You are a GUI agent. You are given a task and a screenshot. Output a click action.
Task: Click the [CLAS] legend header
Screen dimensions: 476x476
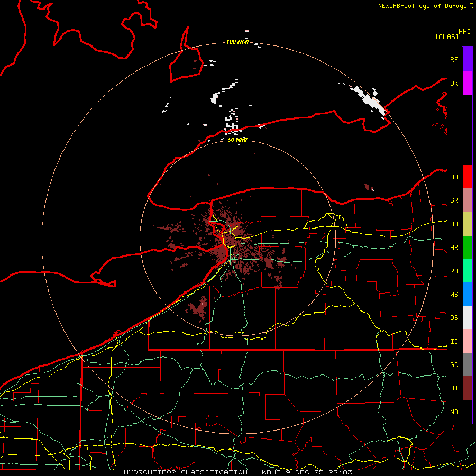click(x=447, y=36)
